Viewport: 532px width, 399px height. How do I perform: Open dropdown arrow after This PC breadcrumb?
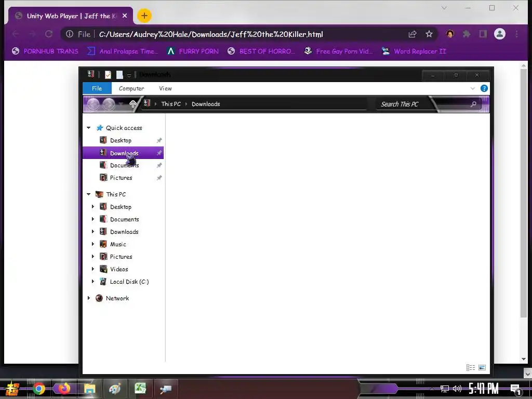pyautogui.click(x=187, y=104)
